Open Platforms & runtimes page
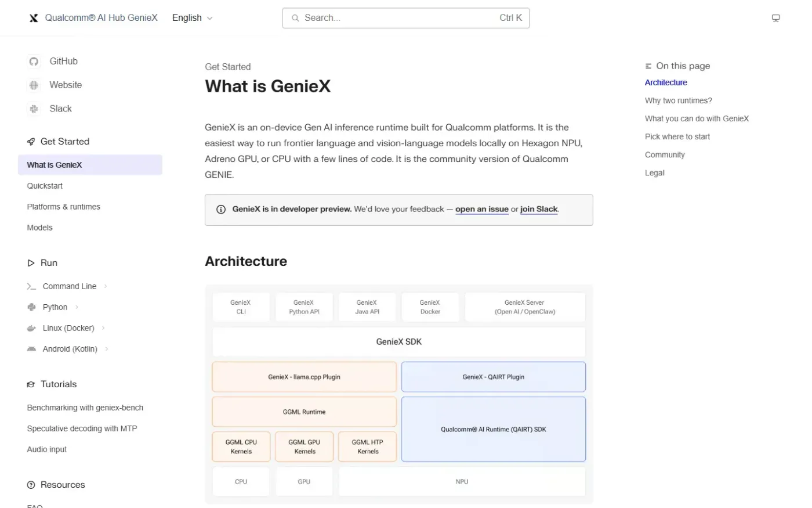Image resolution: width=812 pixels, height=508 pixels. click(63, 207)
